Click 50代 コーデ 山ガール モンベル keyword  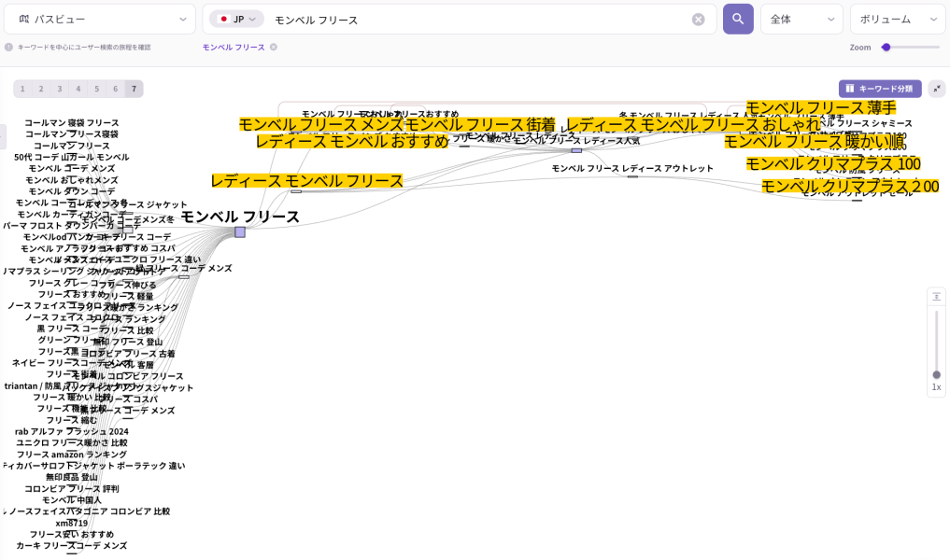(x=72, y=158)
